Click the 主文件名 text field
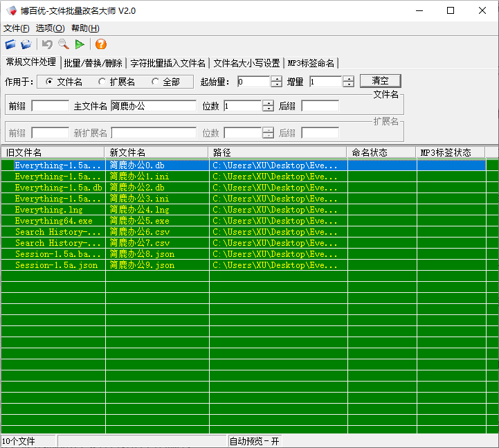The width and height of the screenshot is (499, 448). (153, 106)
